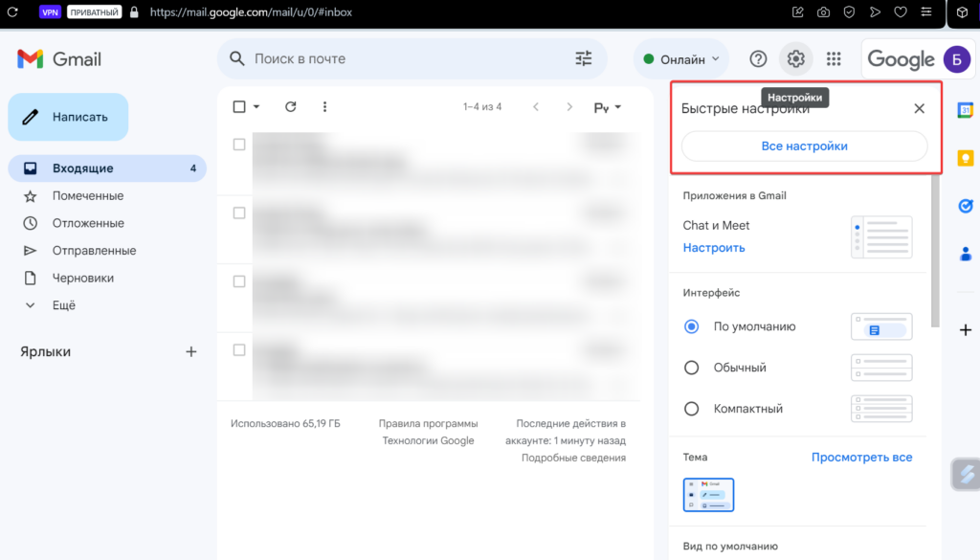Open the Help question mark icon
This screenshot has height=560, width=980.
[x=758, y=58]
